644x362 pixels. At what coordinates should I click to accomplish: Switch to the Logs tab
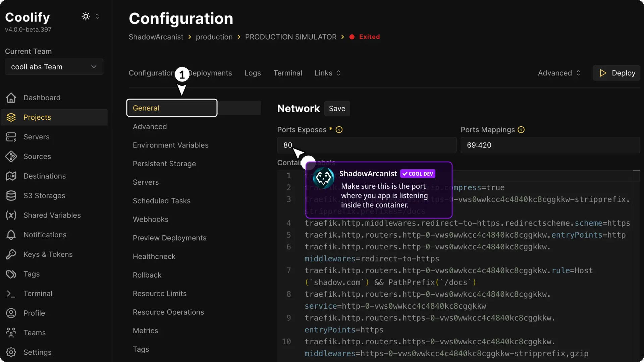point(252,73)
